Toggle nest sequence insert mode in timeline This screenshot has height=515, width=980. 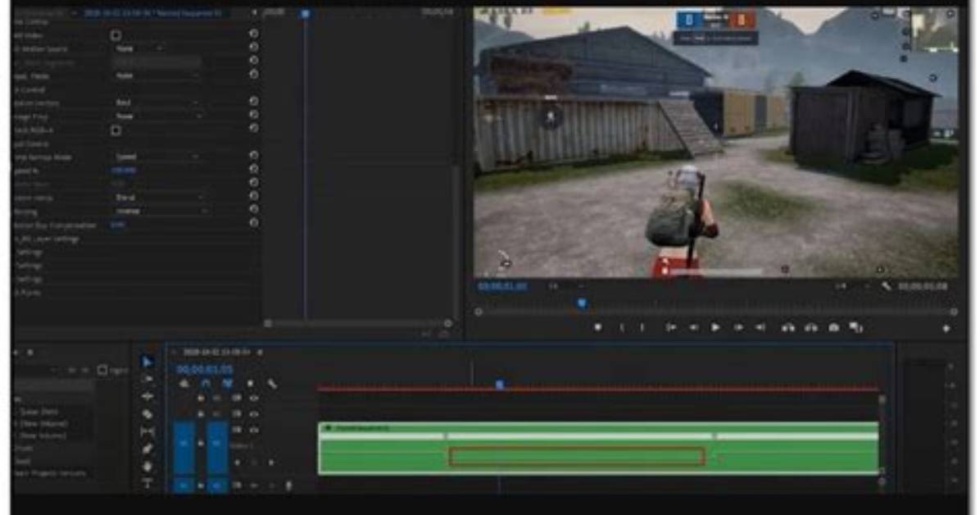tap(184, 383)
